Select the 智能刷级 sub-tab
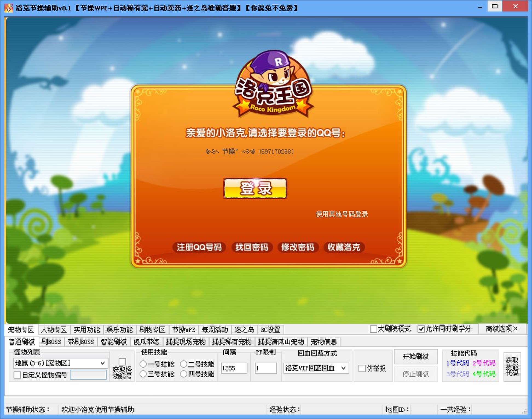The height and width of the screenshot is (419, 532). tap(114, 342)
